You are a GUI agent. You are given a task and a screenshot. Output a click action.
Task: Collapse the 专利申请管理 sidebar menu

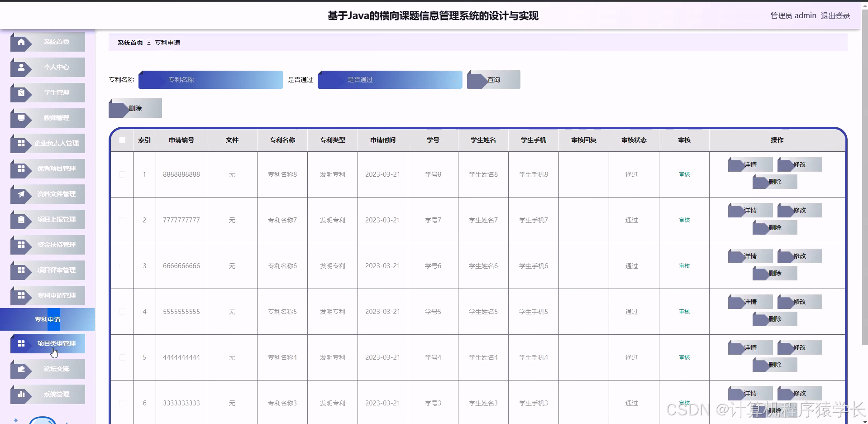pos(48,295)
